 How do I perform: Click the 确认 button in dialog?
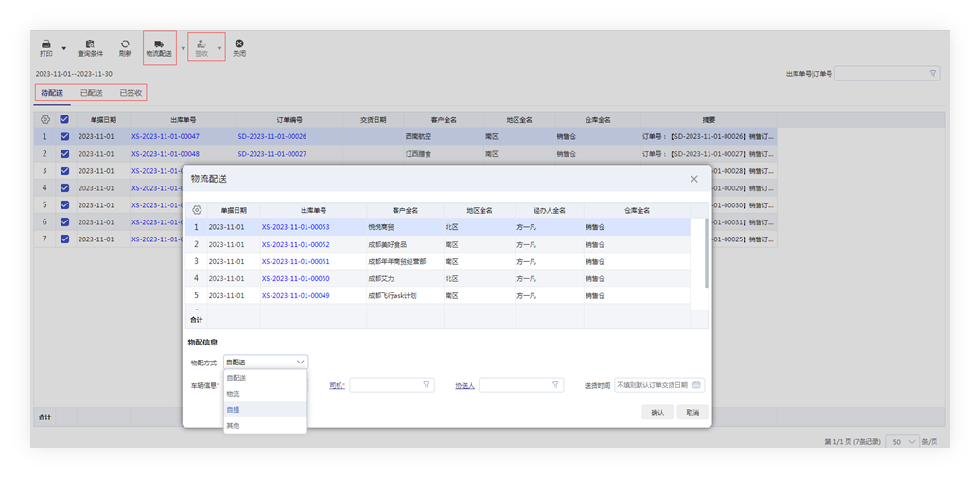point(657,412)
